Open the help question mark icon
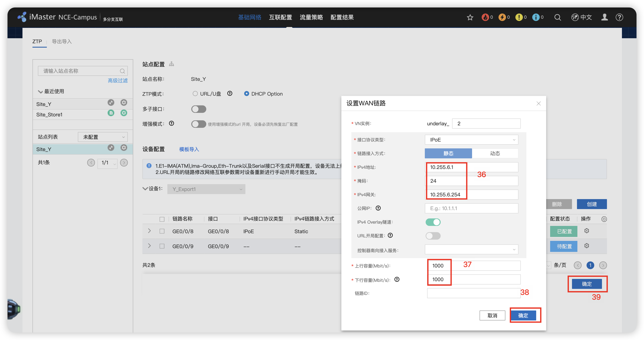The image size is (644, 340). [x=619, y=17]
